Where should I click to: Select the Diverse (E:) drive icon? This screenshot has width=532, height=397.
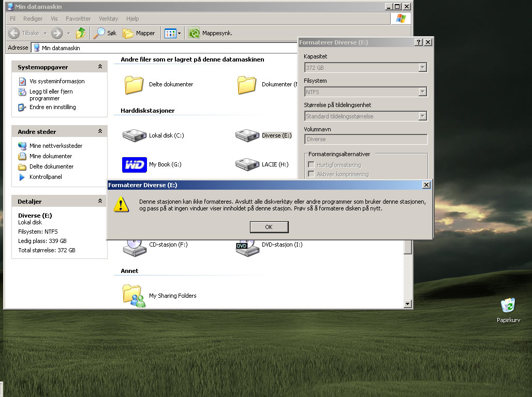click(247, 135)
